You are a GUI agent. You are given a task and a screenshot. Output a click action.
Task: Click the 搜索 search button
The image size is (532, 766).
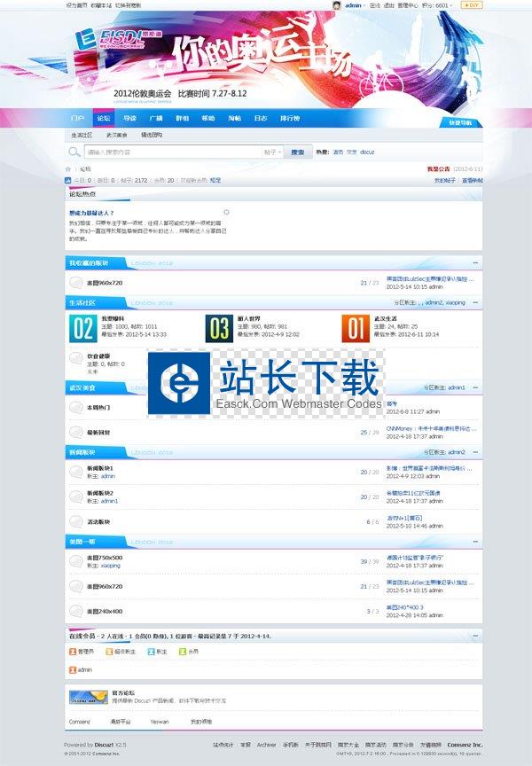[298, 152]
